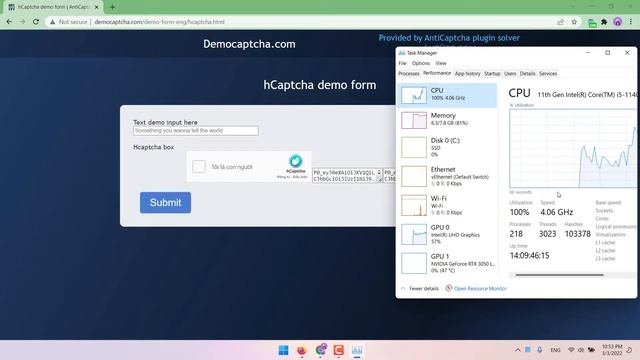Open the AntiCaptcha extension icon
The height and width of the screenshot is (360, 640).
(592, 22)
